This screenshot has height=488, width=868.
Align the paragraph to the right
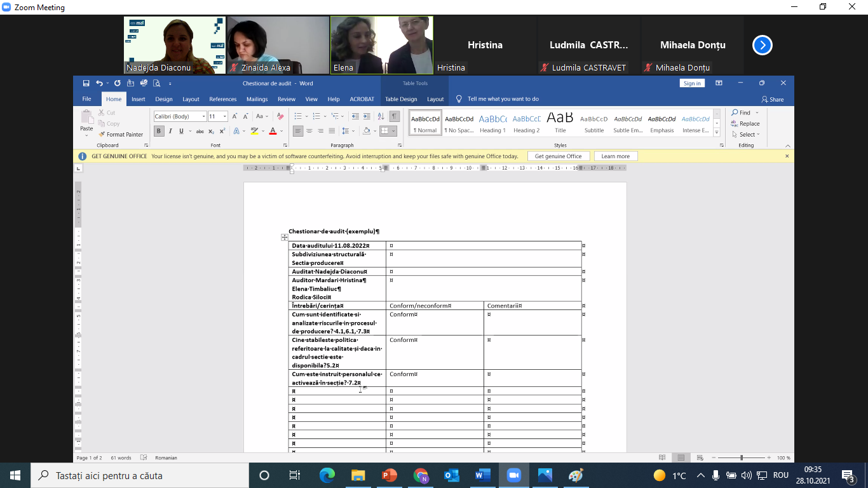point(320,132)
